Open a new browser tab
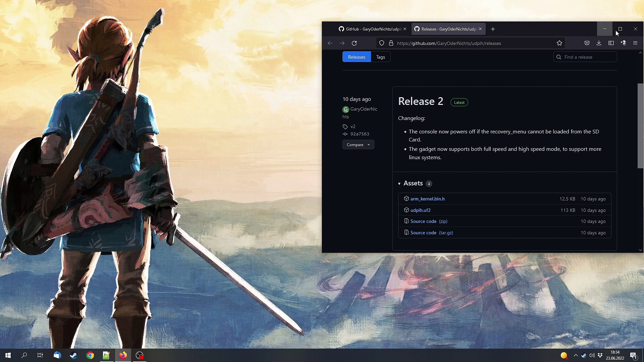The width and height of the screenshot is (644, 362). click(493, 29)
